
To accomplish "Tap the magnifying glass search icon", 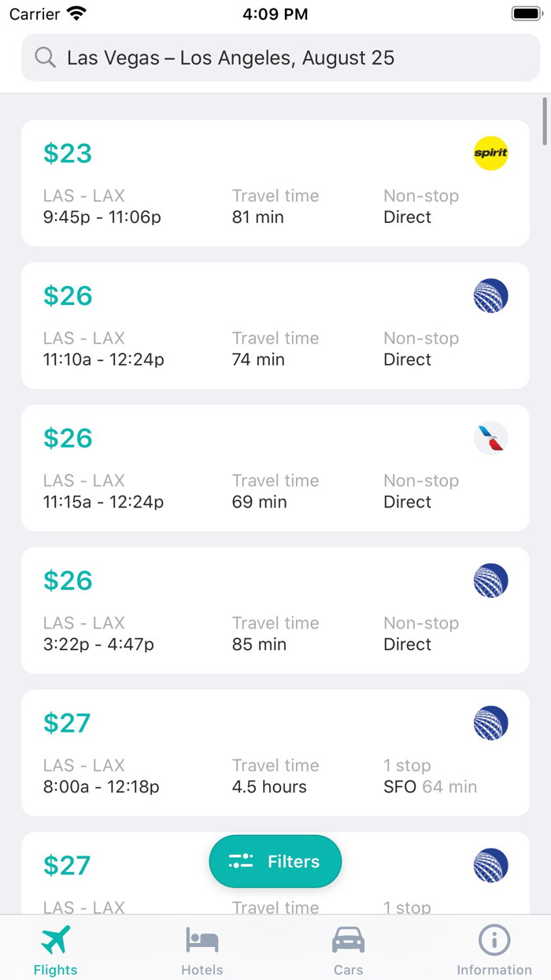I will point(45,58).
